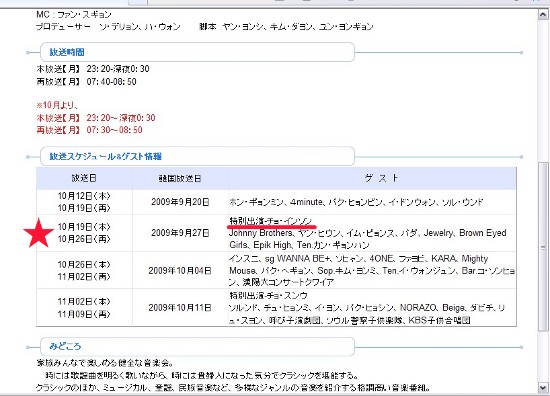Click the black 再放送【月】 07:40-08:50 line

(86, 82)
